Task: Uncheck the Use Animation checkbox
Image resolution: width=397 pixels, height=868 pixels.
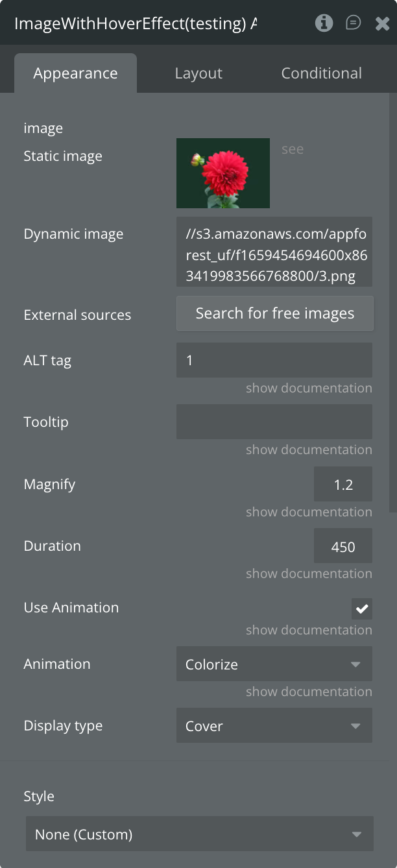Action: [362, 609]
